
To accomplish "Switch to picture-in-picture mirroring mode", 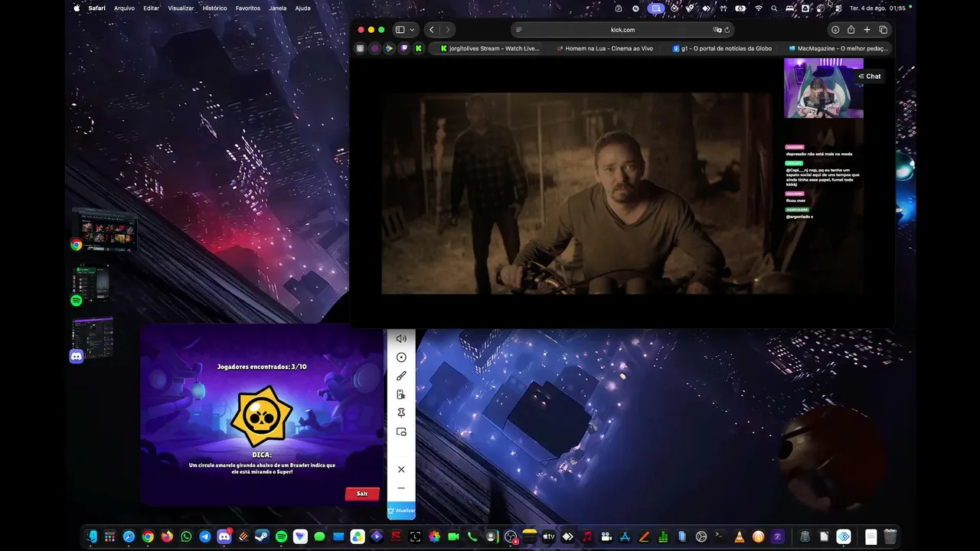I will tap(401, 432).
